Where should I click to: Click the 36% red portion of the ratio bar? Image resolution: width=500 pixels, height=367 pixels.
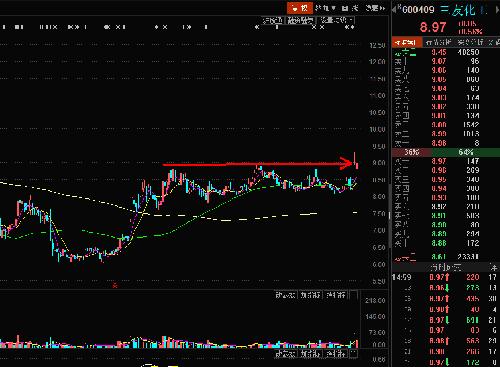click(412, 152)
